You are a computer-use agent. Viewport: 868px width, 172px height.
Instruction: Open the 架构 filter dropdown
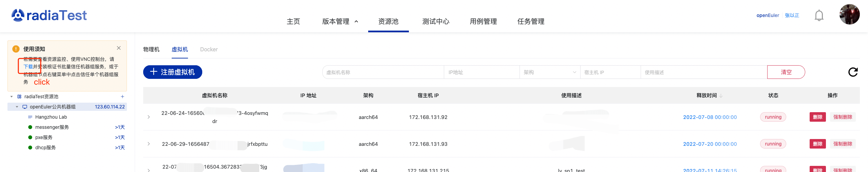tap(549, 72)
